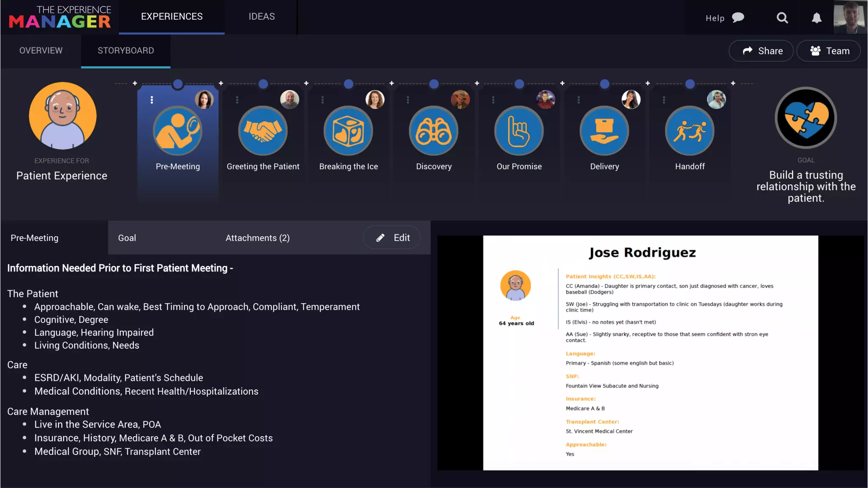868x488 pixels.
Task: Select the Breaking the Ice dice icon
Action: click(348, 131)
